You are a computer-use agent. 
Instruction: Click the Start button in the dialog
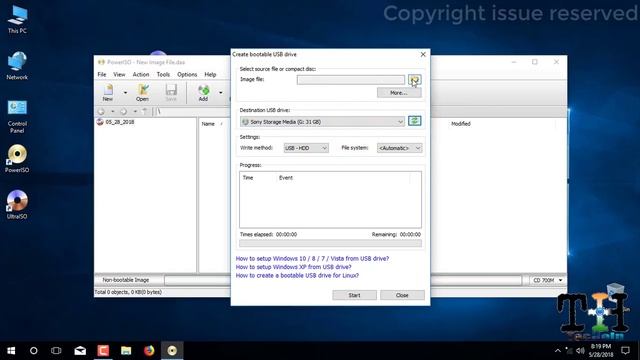354,295
